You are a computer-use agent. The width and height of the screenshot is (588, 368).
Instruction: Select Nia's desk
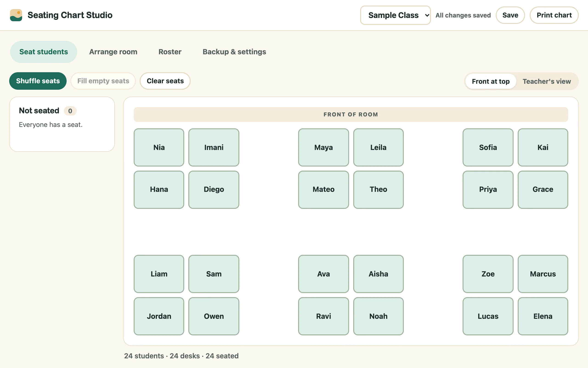pos(159,147)
